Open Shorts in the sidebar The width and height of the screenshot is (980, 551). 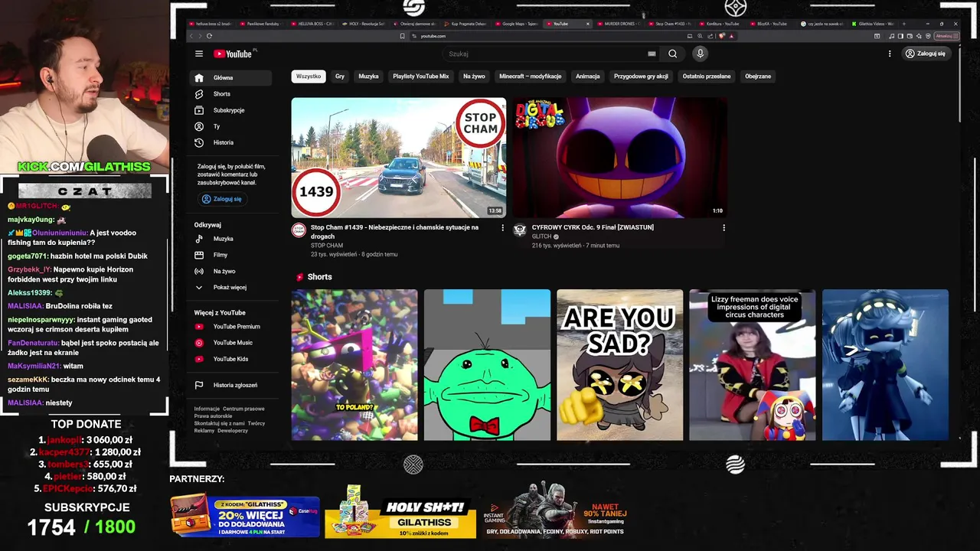coord(230,94)
